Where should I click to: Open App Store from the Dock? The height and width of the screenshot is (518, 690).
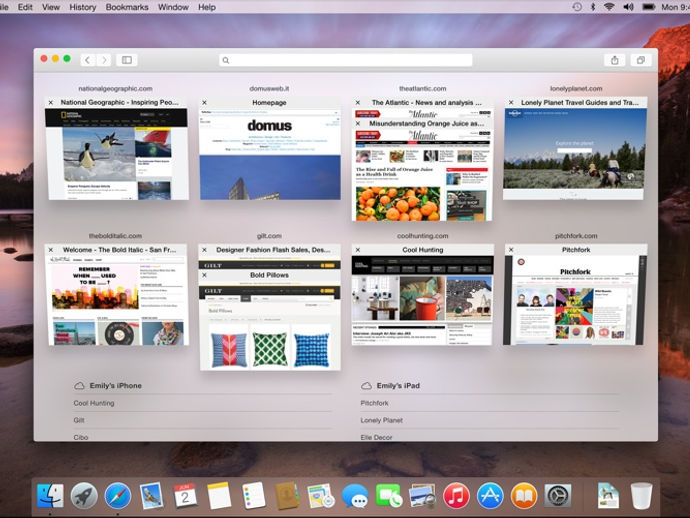[490, 496]
